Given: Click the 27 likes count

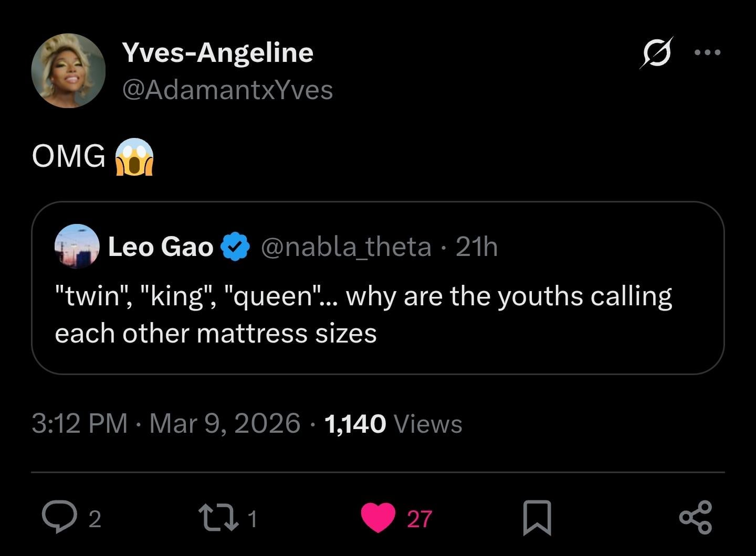Looking at the screenshot, I should [x=419, y=519].
